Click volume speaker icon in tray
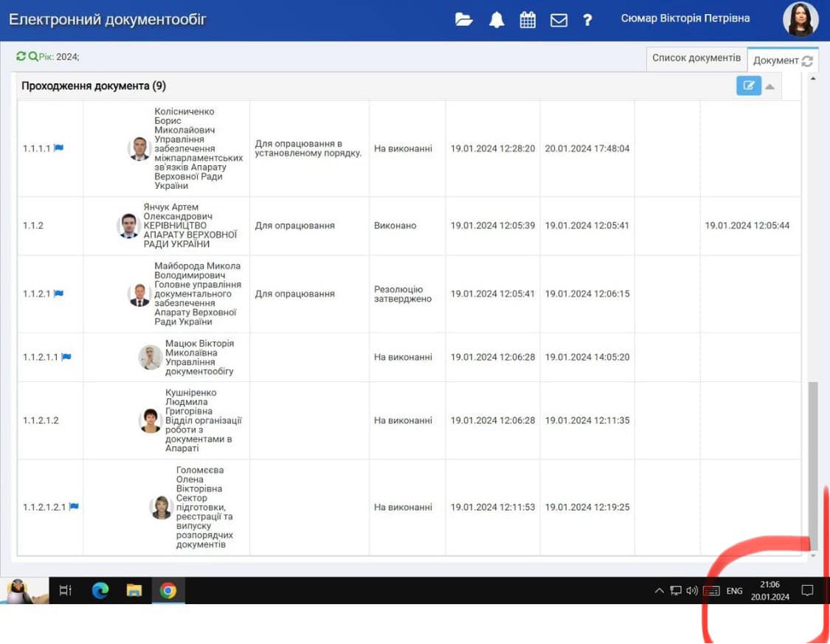This screenshot has width=830, height=644. click(692, 591)
